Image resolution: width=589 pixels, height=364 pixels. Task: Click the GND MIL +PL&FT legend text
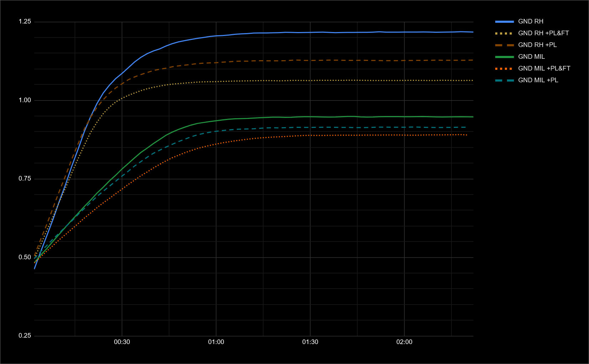click(x=544, y=68)
